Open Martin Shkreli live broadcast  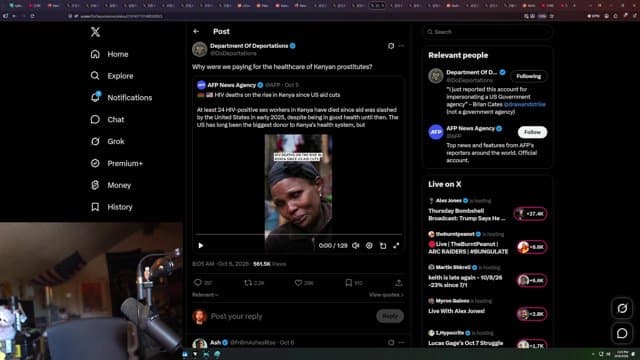(x=465, y=281)
